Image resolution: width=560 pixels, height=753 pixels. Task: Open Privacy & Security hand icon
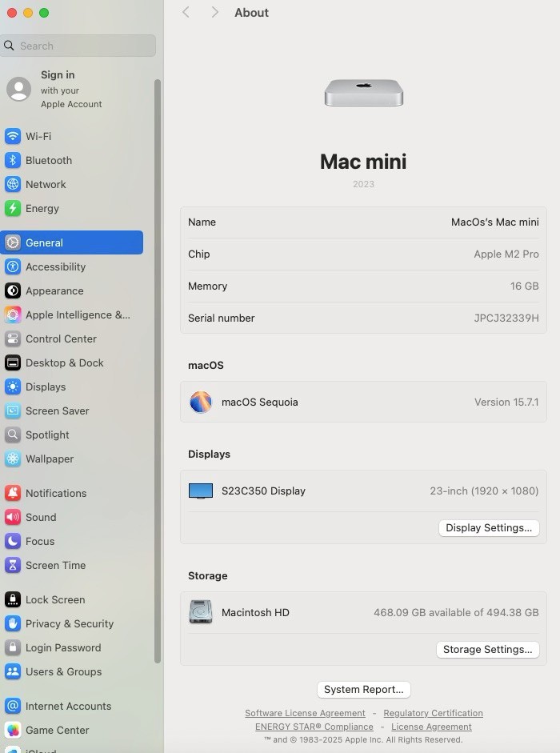pos(13,623)
